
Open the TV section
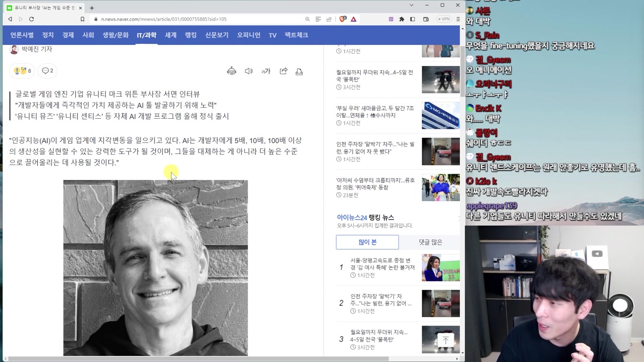pos(273,35)
